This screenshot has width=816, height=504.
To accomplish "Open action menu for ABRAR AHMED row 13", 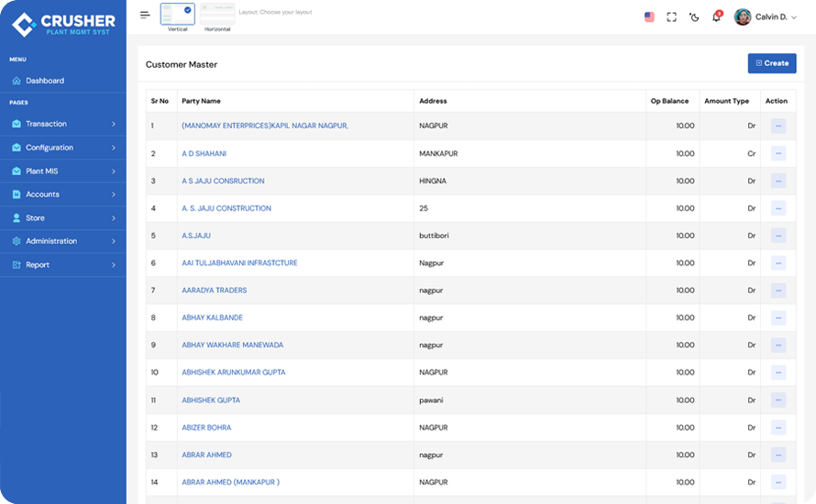I will pyautogui.click(x=778, y=455).
